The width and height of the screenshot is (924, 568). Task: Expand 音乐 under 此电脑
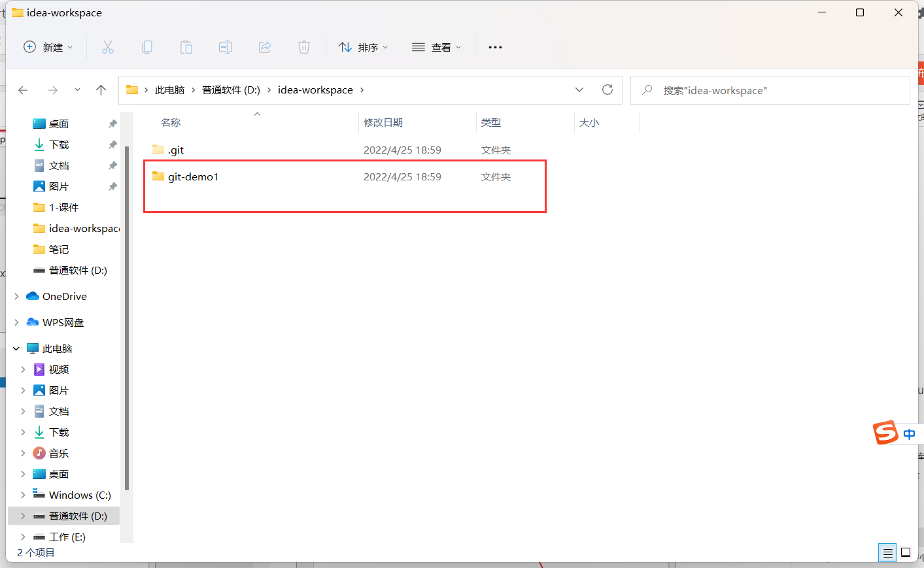23,453
